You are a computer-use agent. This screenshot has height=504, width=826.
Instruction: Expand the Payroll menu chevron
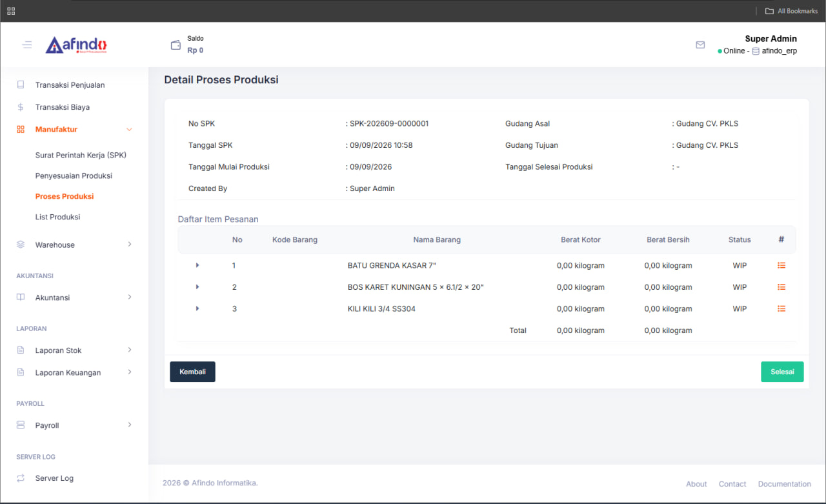(129, 425)
